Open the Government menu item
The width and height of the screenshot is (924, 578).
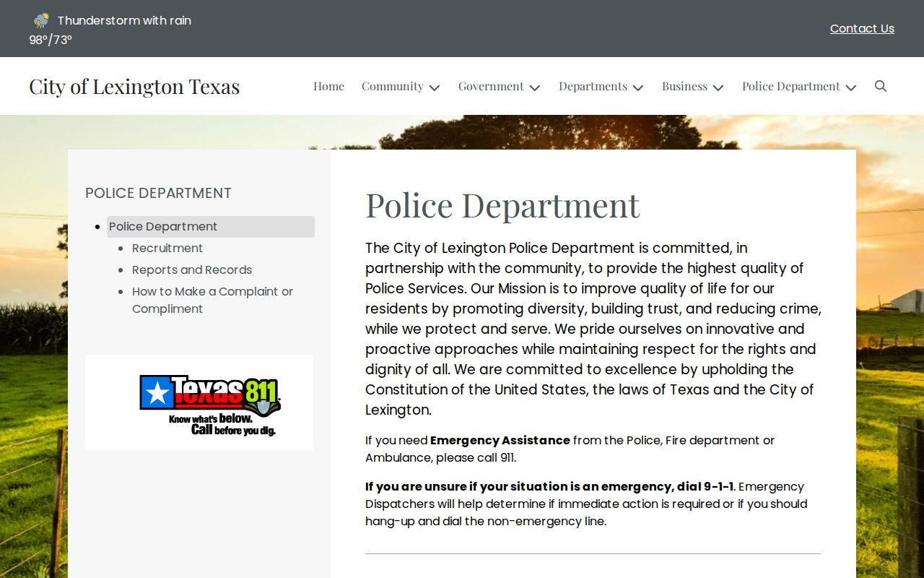coord(491,86)
